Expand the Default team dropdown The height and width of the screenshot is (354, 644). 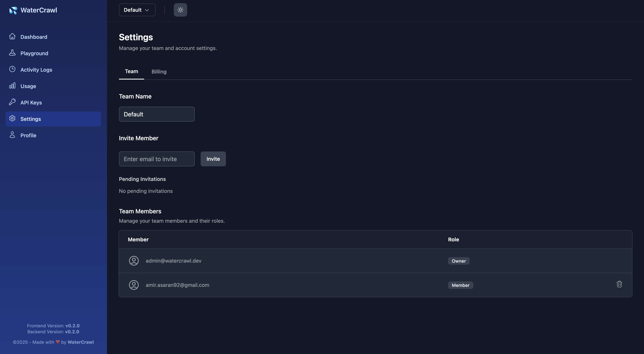coord(137,10)
